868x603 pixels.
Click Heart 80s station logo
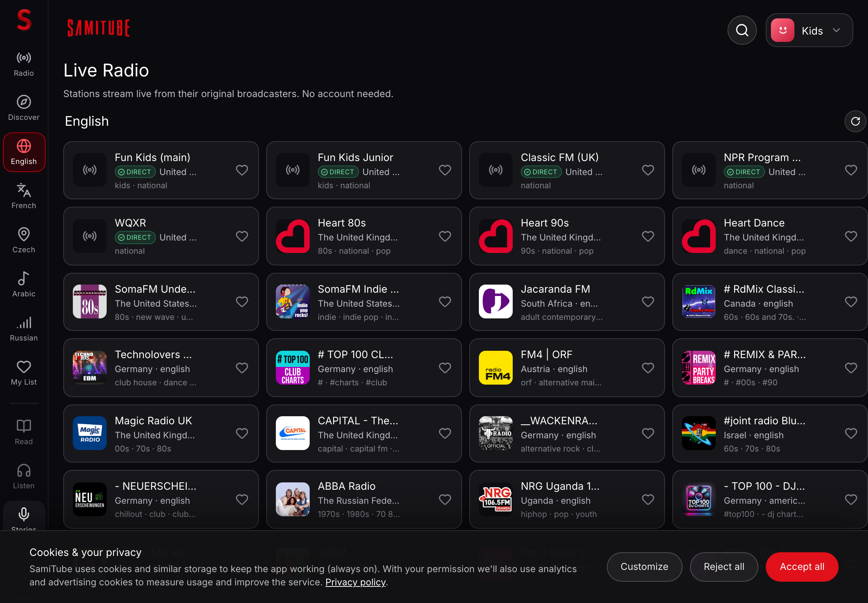tap(292, 236)
